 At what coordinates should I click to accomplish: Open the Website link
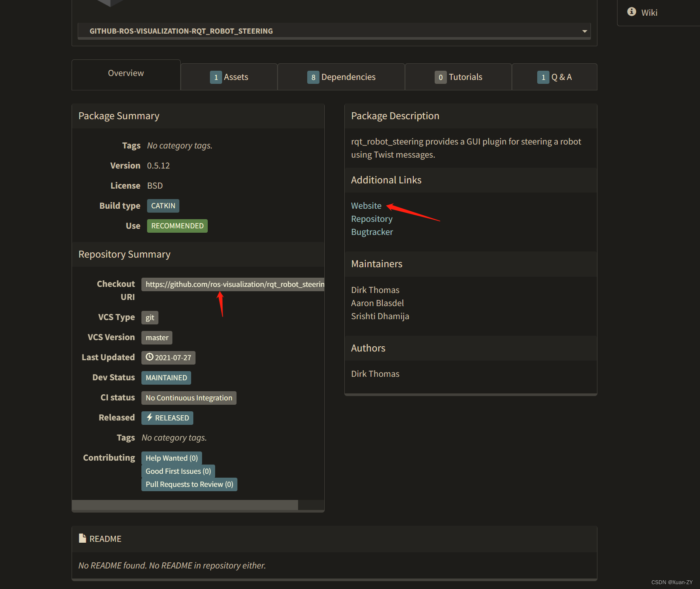coord(366,206)
